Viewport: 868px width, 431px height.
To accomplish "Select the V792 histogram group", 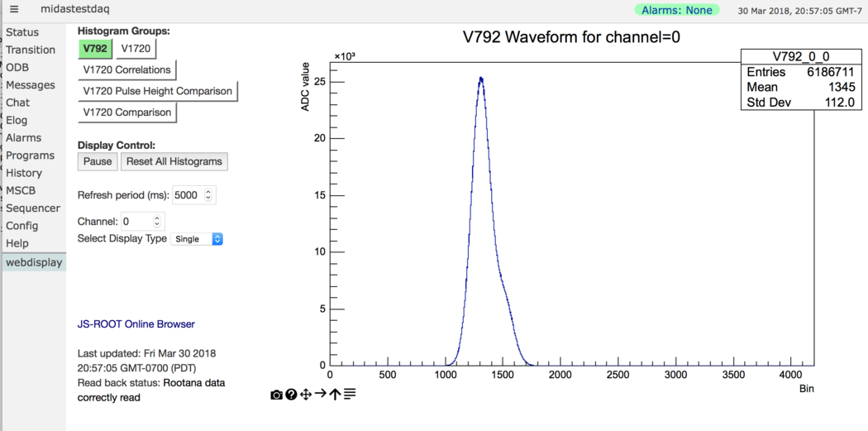I will click(x=95, y=49).
